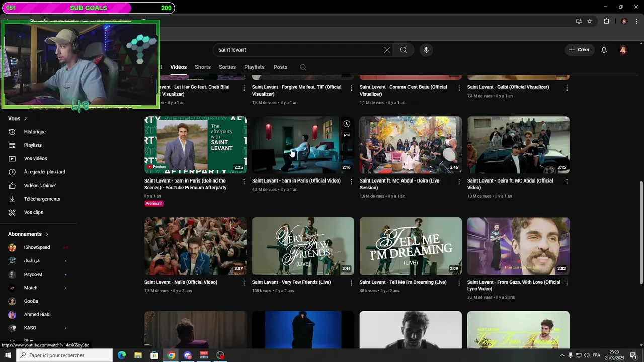Click the magnifier search button
This screenshot has width=644, height=362.
pos(404,50)
